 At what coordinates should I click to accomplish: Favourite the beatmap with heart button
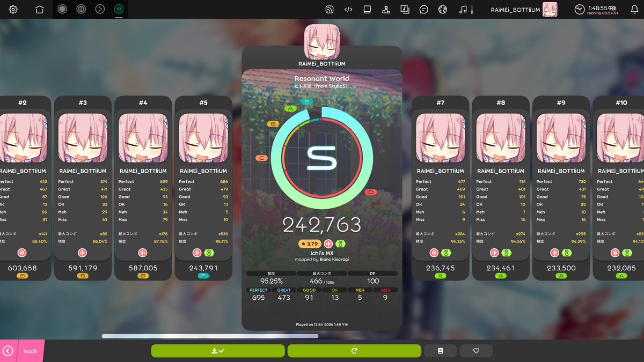(476, 351)
